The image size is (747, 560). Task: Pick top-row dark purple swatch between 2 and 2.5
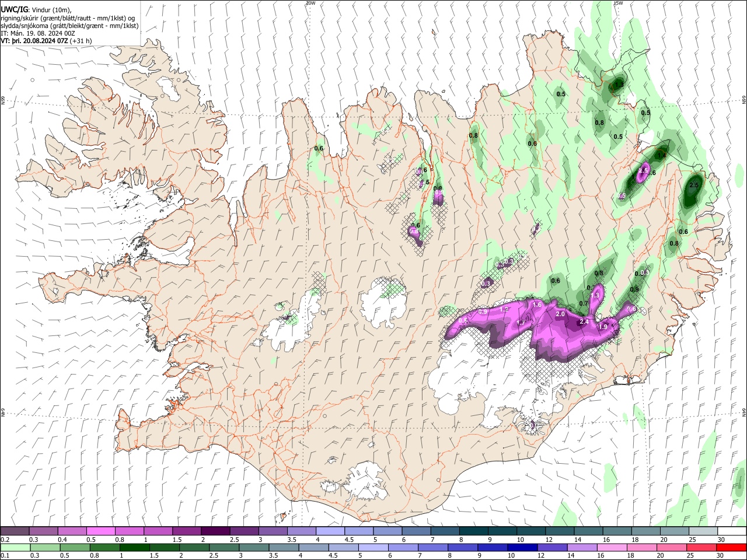[x=215, y=531]
